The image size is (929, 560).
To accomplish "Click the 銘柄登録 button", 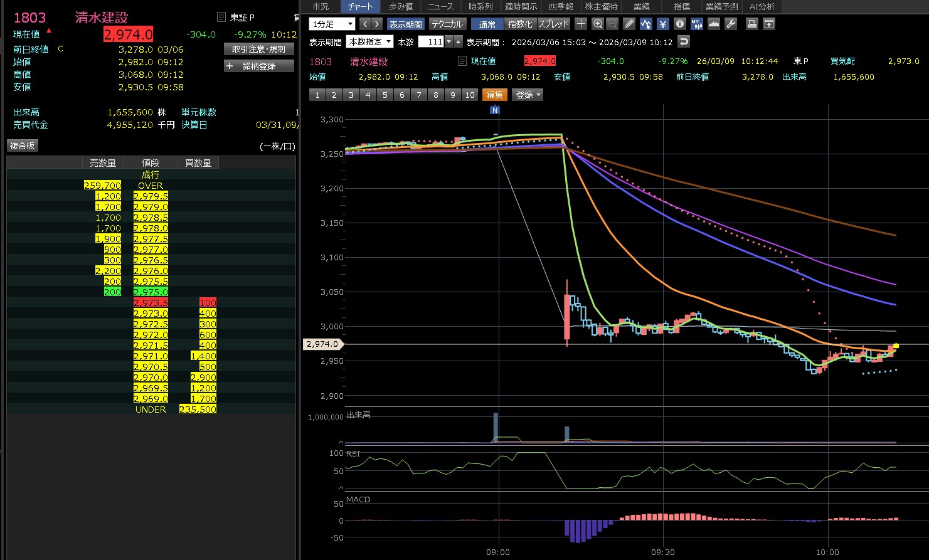I will pyautogui.click(x=259, y=66).
